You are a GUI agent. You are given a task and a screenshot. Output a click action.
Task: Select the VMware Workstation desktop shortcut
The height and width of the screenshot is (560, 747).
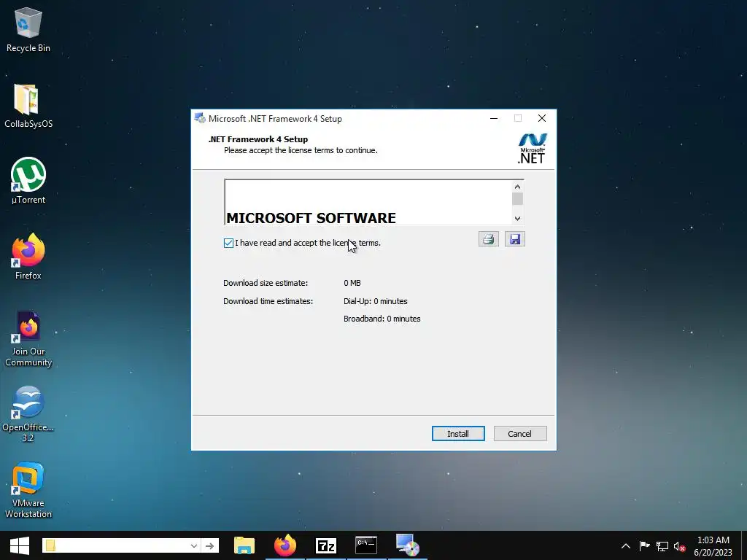(x=28, y=491)
